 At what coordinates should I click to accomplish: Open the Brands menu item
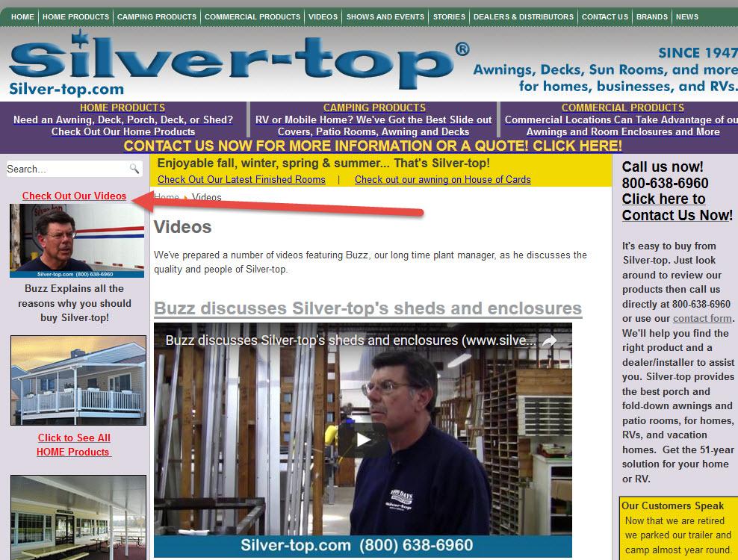(652, 16)
